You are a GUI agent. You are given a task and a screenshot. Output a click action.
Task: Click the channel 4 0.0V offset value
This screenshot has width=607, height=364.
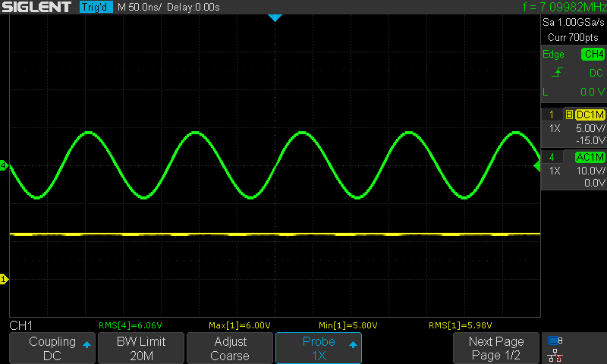[x=595, y=183]
